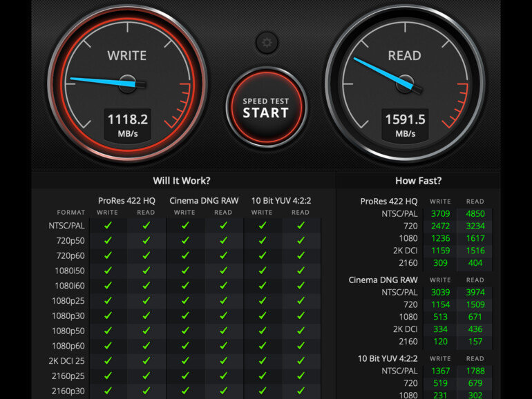Click the ProRes 2160 write value 309
Screen dimensions: 532x399
tap(440, 263)
